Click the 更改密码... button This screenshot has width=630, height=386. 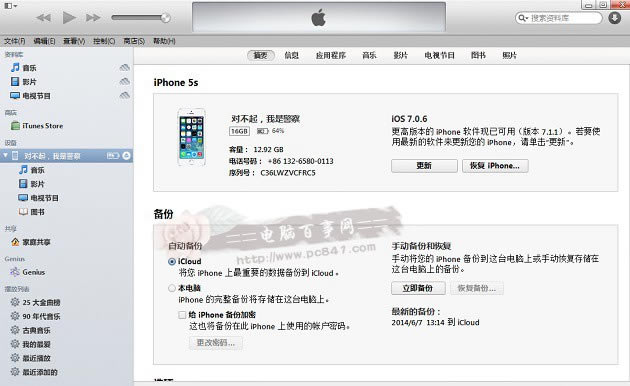[x=216, y=343]
